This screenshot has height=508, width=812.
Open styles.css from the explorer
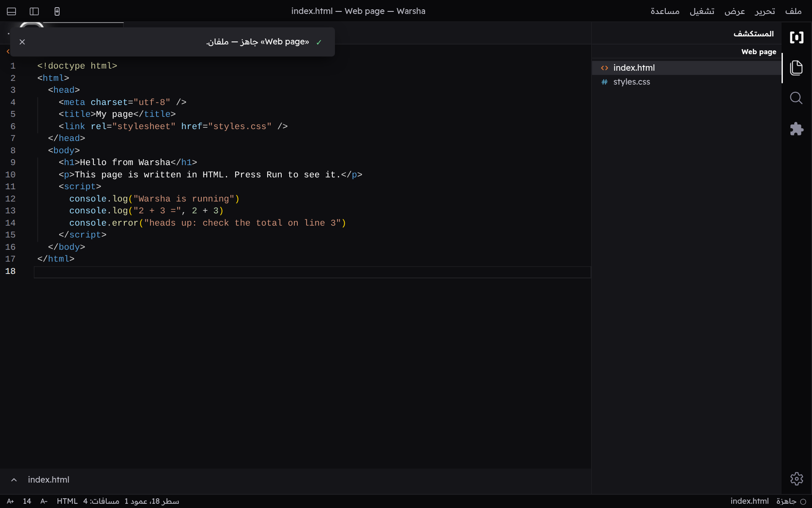click(x=687, y=82)
